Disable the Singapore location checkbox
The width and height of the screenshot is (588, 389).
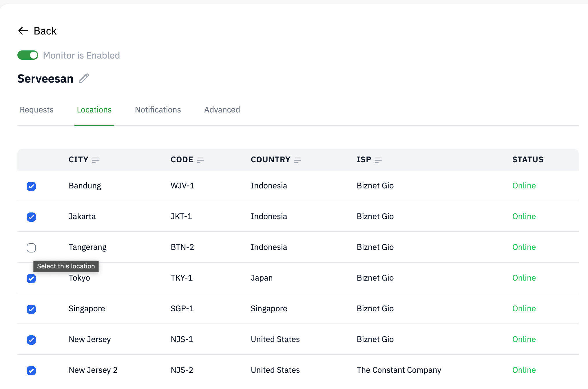tap(31, 309)
